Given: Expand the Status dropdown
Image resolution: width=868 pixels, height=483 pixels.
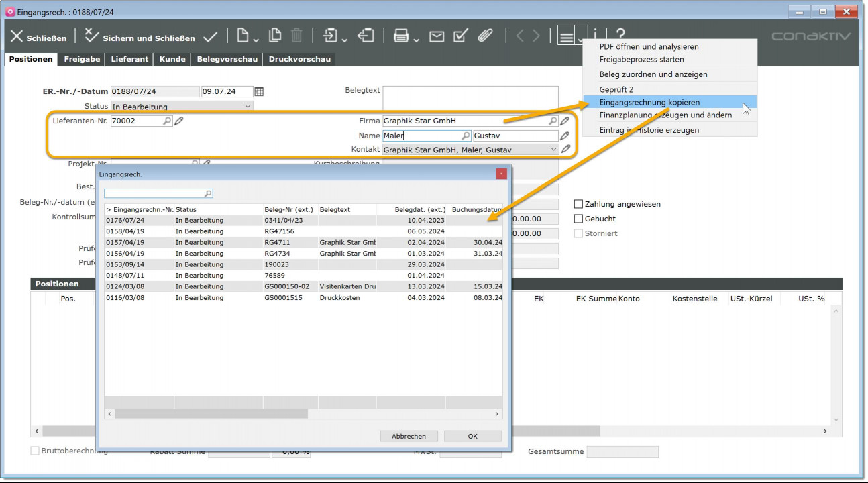Looking at the screenshot, I should click(x=248, y=107).
